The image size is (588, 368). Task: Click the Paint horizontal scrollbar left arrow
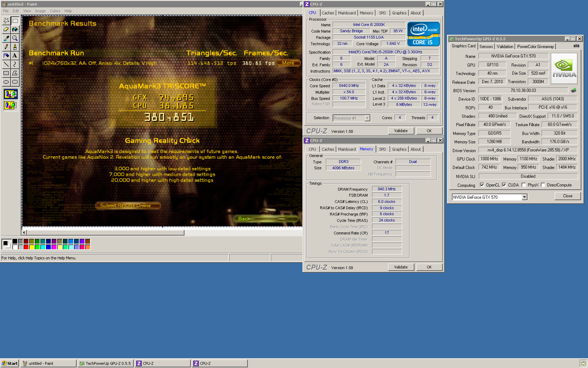coord(24,232)
